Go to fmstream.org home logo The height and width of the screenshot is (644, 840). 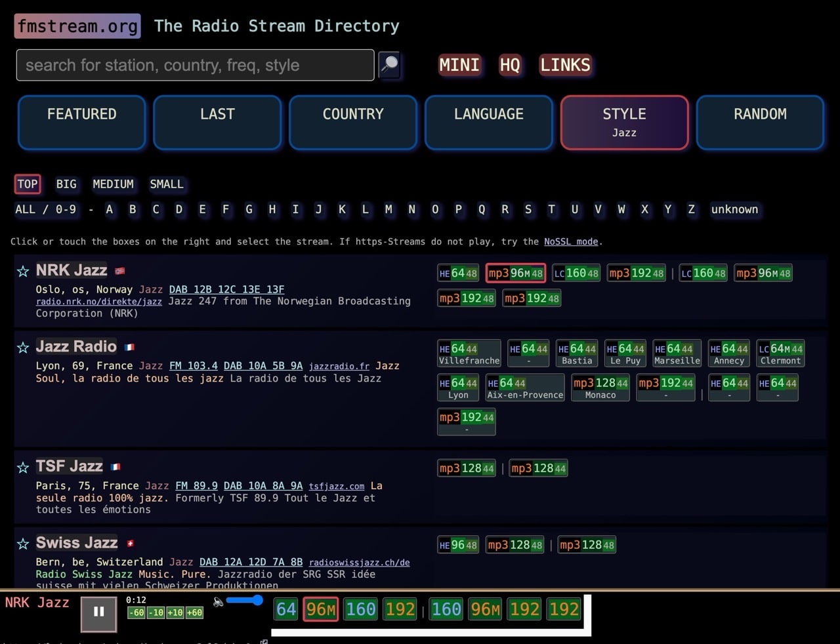pyautogui.click(x=77, y=26)
